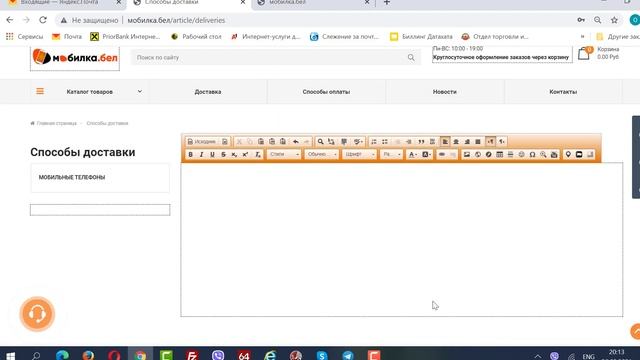Click paste from Word icon
Image resolution: width=640 pixels, height=360 pixels.
pos(283,142)
